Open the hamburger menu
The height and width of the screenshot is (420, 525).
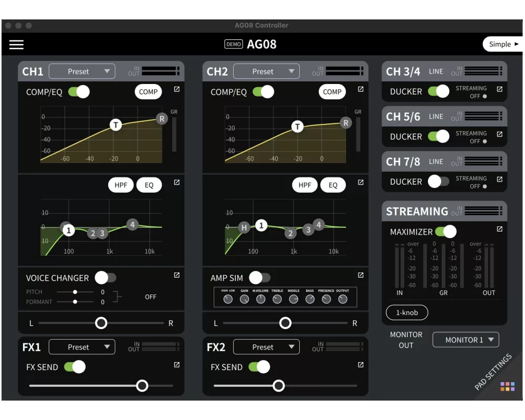coord(16,45)
